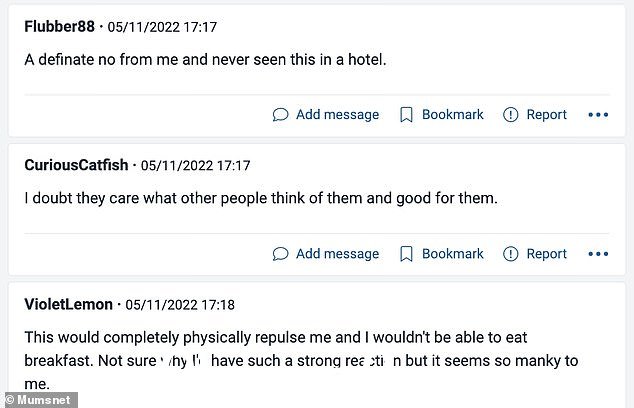The width and height of the screenshot is (634, 408).
Task: Open CuriousCatfish user profile
Action: coord(76,165)
